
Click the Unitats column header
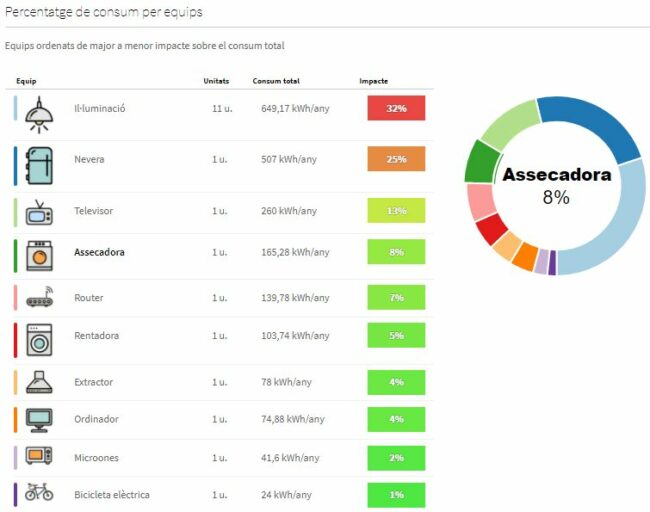pos(216,81)
